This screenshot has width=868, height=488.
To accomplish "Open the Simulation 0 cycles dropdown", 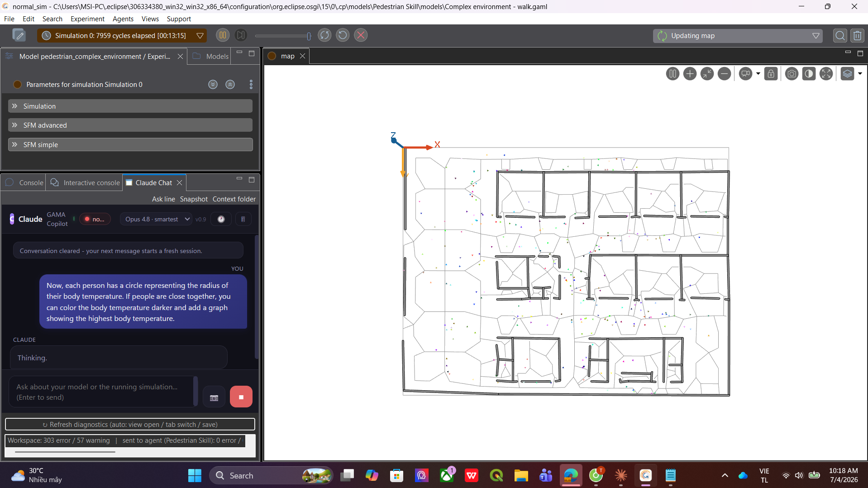I will (x=200, y=36).
